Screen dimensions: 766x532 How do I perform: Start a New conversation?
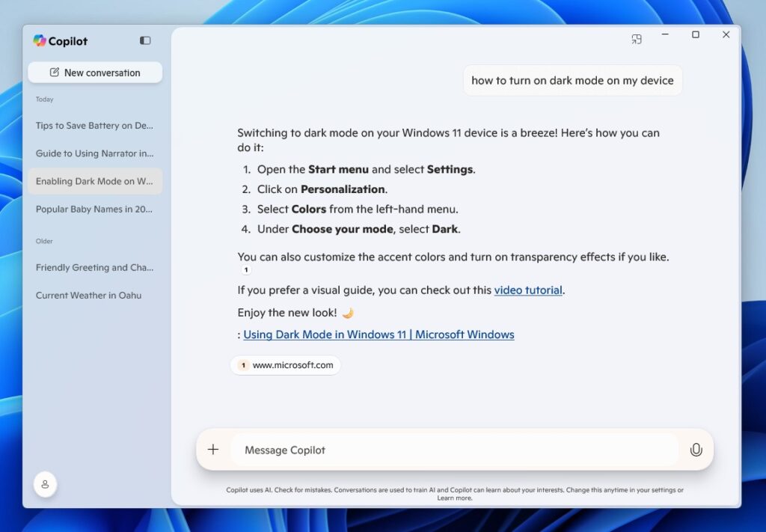94,72
